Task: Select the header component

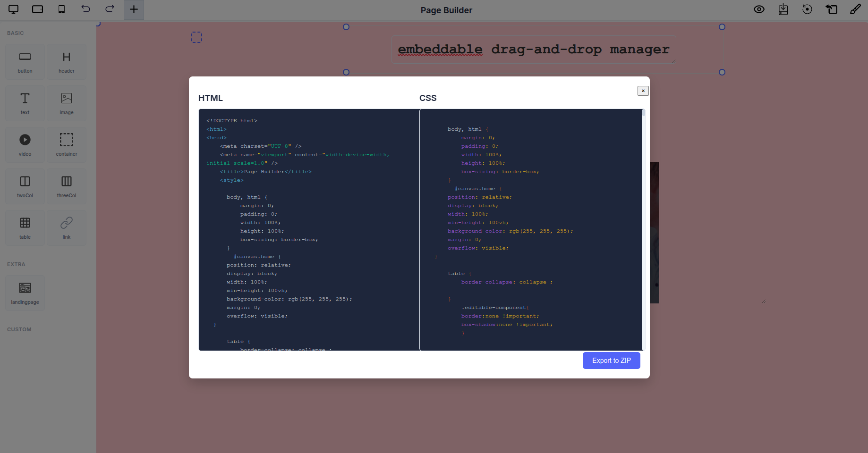Action: (x=66, y=61)
